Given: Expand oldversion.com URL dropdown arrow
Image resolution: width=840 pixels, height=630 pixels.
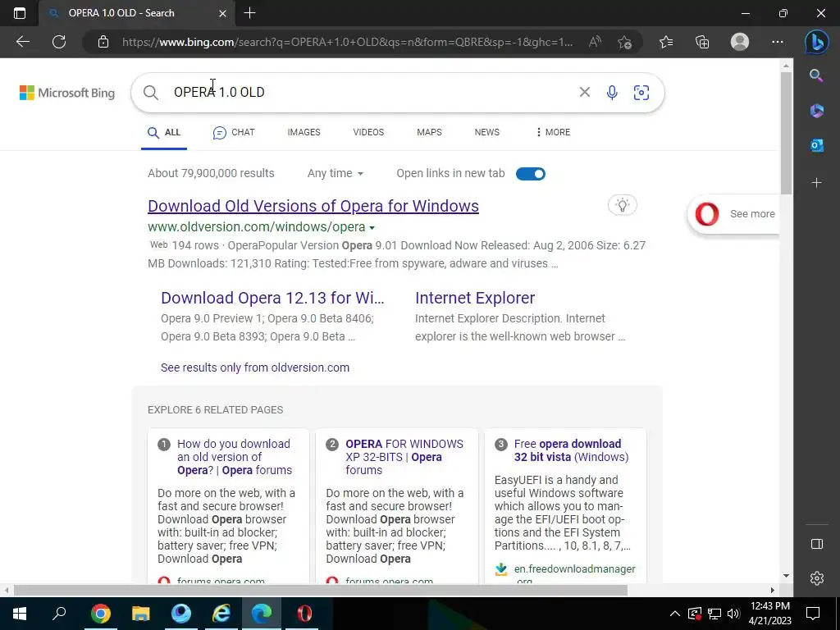Looking at the screenshot, I should pyautogui.click(x=372, y=228).
